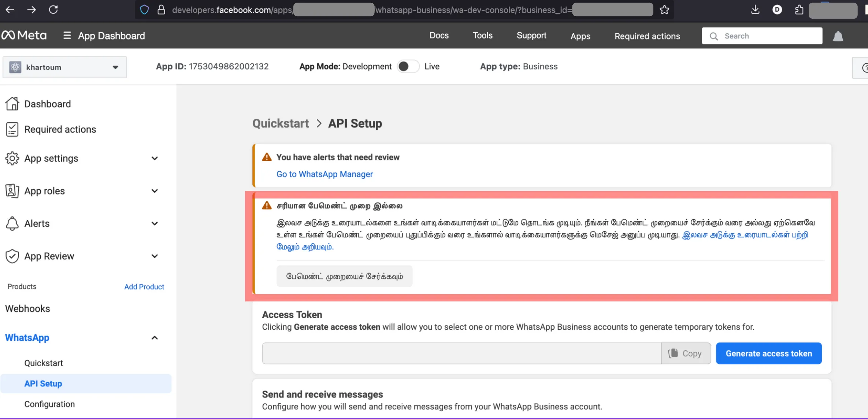Click the access token text field
This screenshot has width=868, height=419.
click(x=461, y=353)
